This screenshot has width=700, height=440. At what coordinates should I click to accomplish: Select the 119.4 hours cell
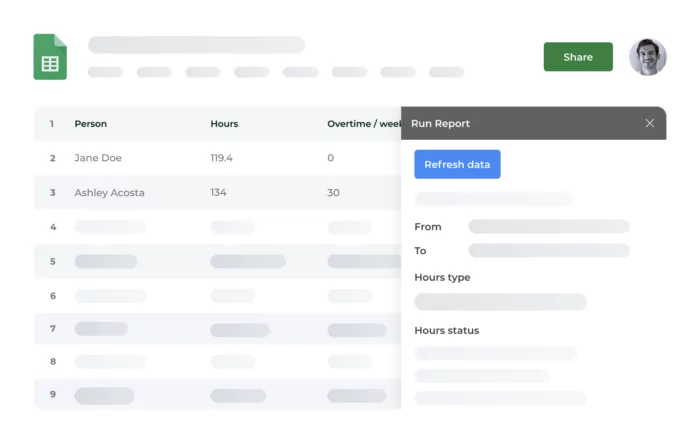click(221, 158)
